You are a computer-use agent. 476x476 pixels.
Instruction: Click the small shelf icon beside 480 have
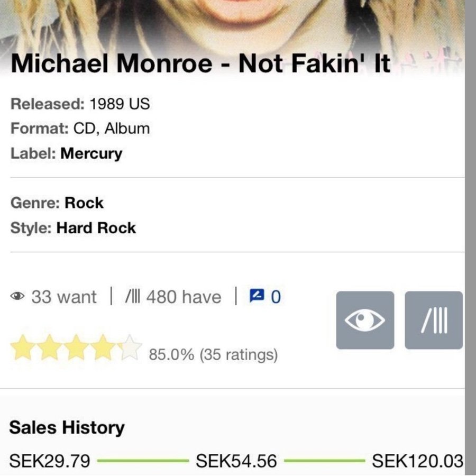pos(134,297)
